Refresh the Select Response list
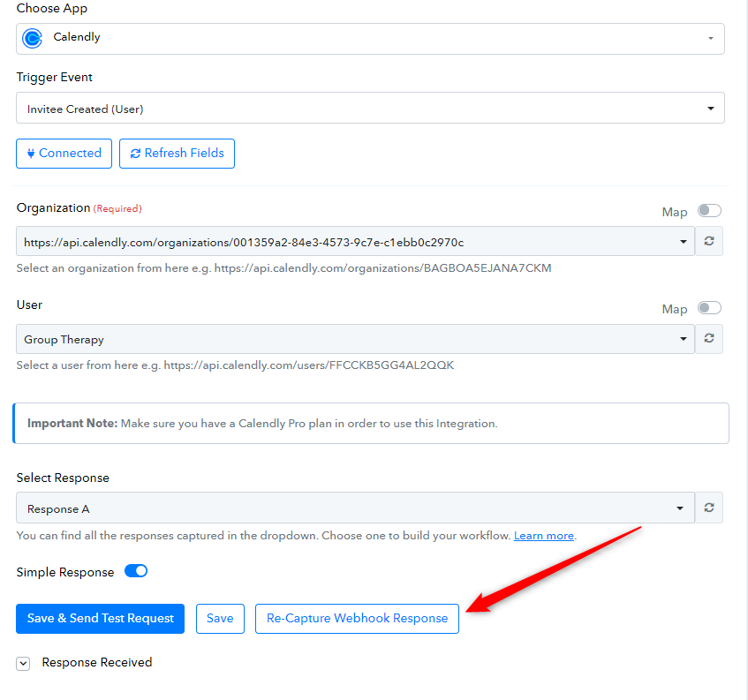This screenshot has height=700, width=748. point(709,508)
